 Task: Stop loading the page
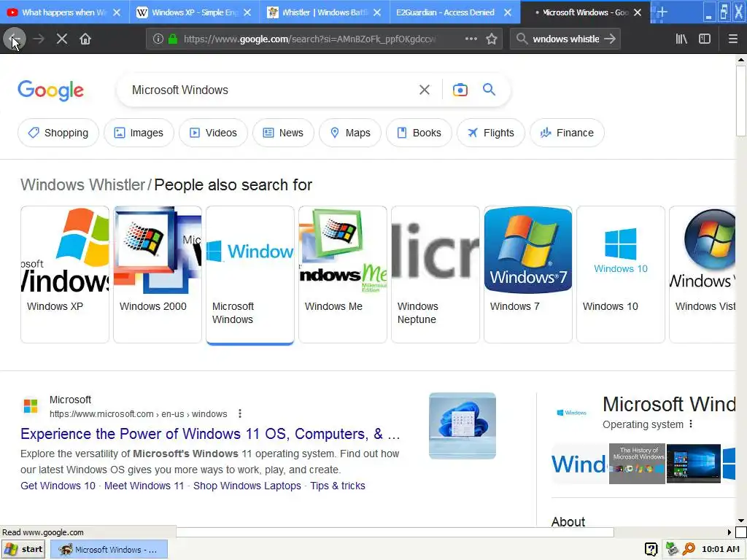click(62, 39)
